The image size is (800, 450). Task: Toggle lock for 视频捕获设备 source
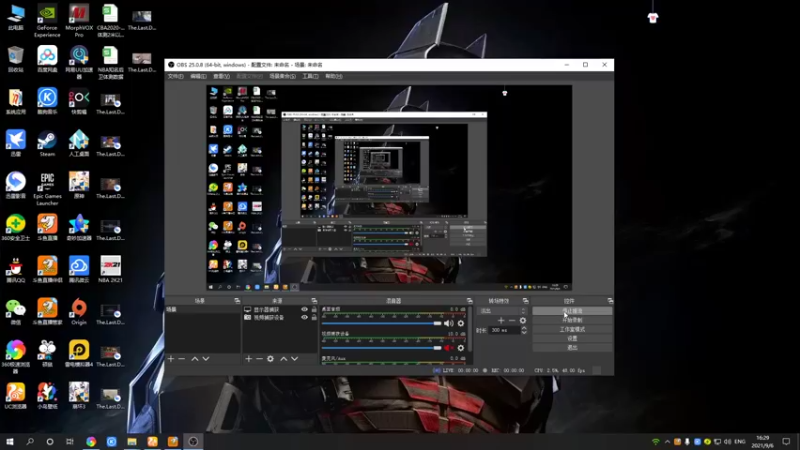tap(314, 317)
